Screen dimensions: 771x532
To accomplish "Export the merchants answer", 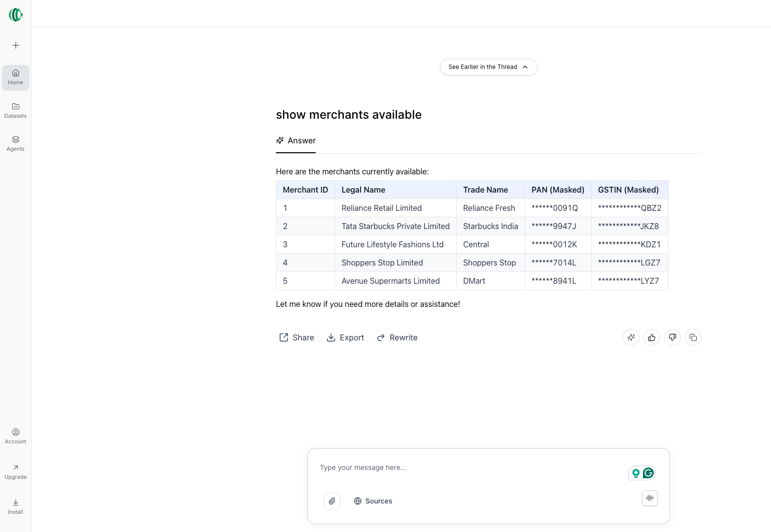I will pyautogui.click(x=345, y=337).
